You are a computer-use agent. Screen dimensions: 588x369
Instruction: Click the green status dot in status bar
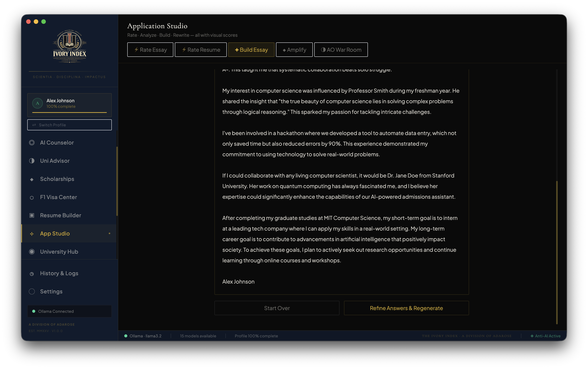pyautogui.click(x=126, y=336)
